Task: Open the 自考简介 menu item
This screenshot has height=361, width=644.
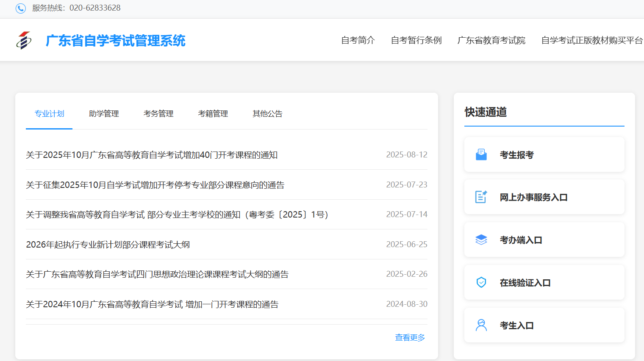Action: click(358, 40)
